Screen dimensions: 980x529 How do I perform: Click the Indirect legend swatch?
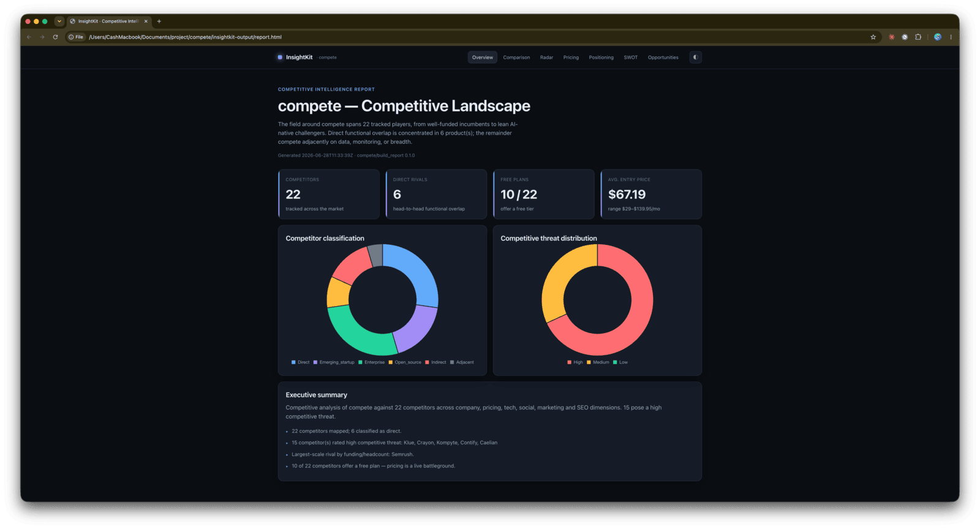tap(427, 362)
